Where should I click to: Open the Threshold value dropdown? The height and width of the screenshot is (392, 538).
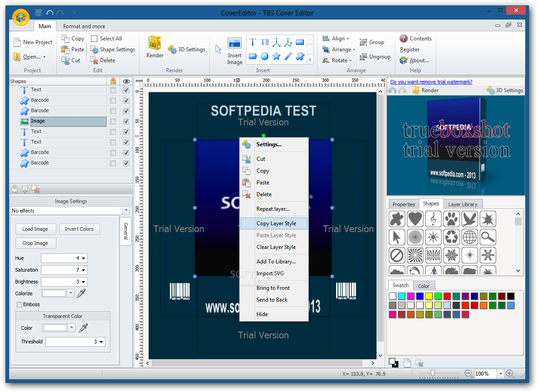click(x=101, y=342)
